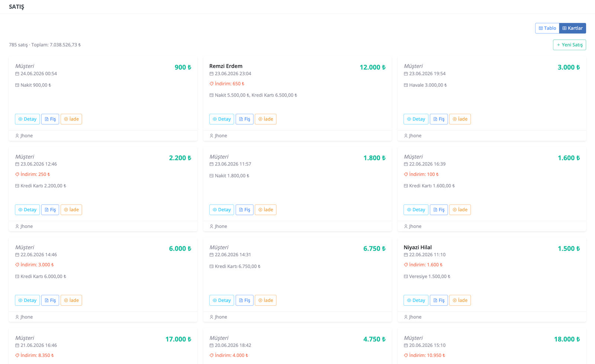595x364 pixels.
Task: Click date 24.06.2026 00:54
Action: tap(36, 74)
